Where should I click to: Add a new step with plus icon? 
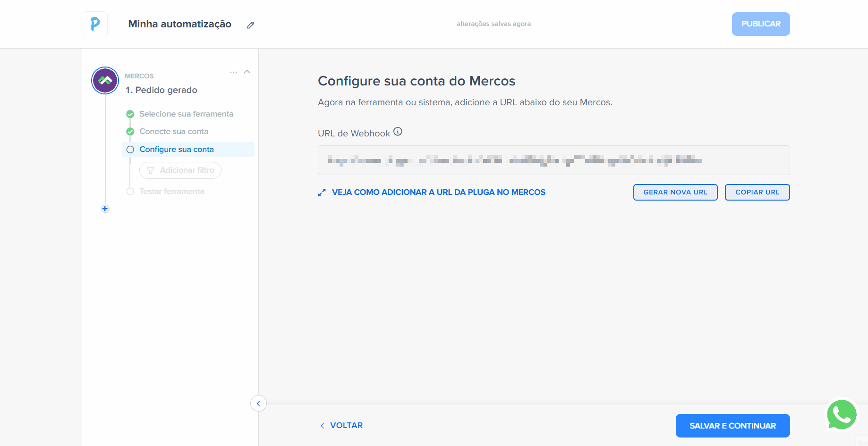(x=105, y=209)
